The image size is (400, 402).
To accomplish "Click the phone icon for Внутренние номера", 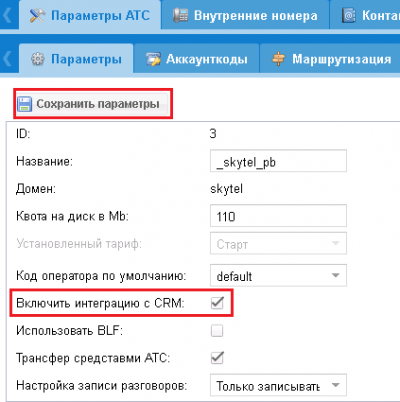I will point(180,15).
